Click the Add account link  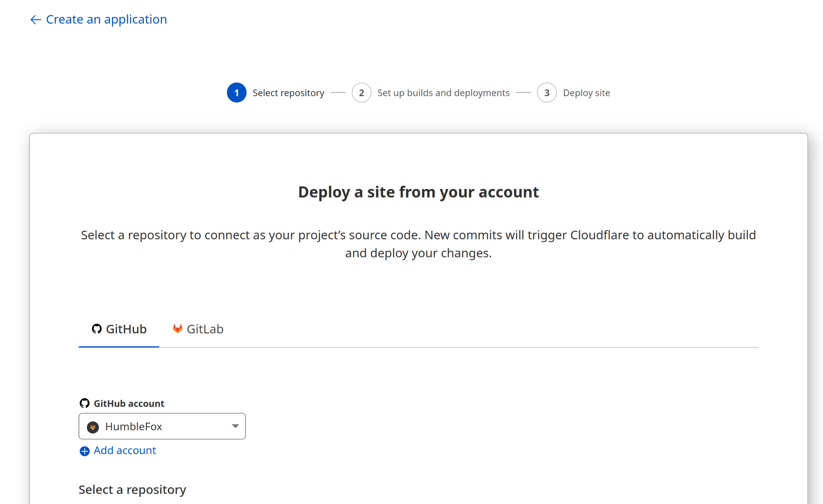(x=124, y=450)
